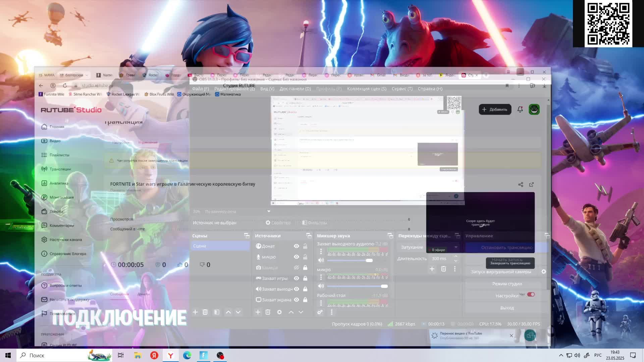Go back in the browser
The image size is (644, 362).
(x=41, y=85)
